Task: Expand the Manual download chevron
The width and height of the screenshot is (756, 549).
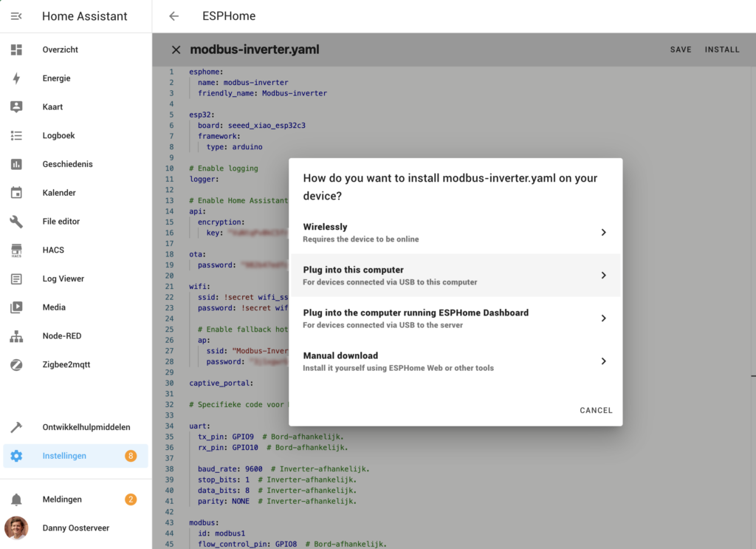Action: (603, 361)
